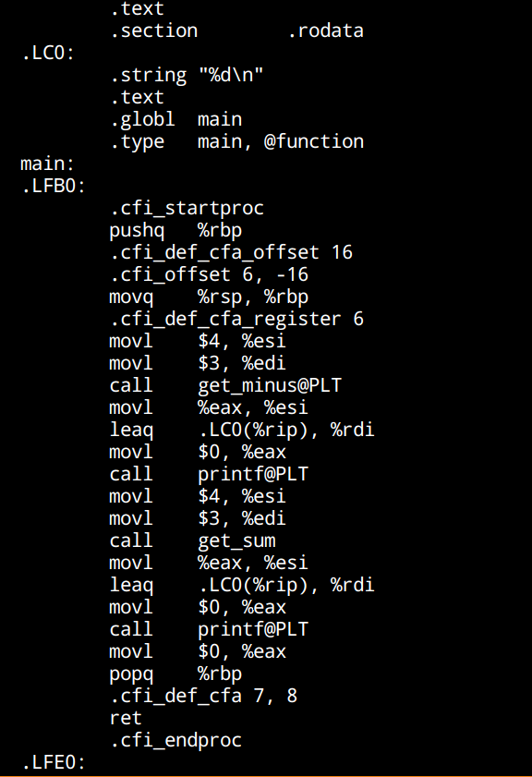532x777 pixels.
Task: Click the 'ret' instruction
Action: [x=126, y=718]
